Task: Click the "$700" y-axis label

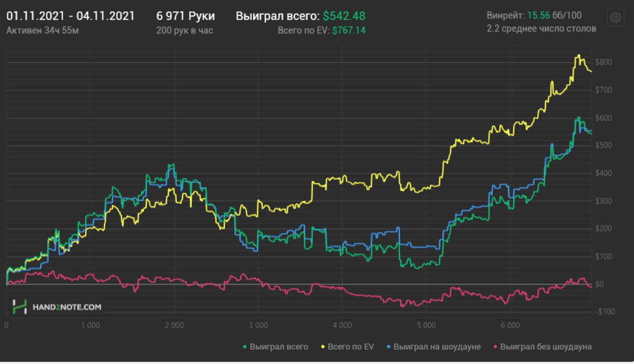Action: point(603,90)
